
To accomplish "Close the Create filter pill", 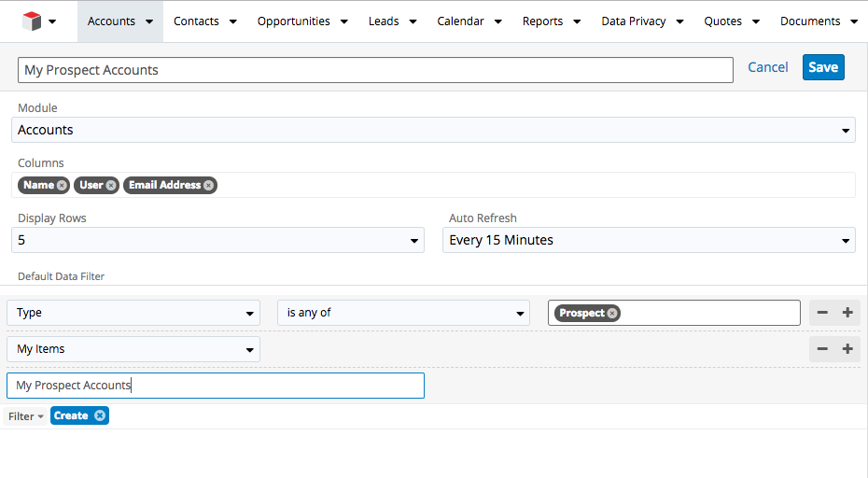I will 100,415.
